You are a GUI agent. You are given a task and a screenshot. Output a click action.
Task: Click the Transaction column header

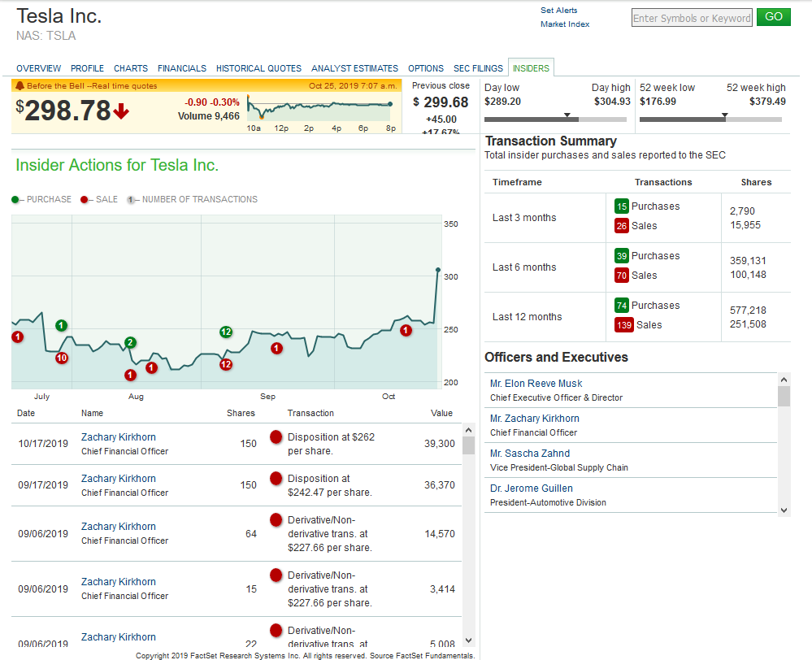310,413
